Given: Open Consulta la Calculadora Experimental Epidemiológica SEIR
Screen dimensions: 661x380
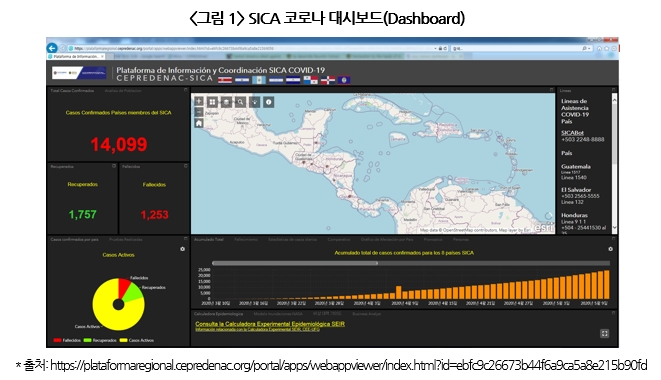Looking at the screenshot, I should click(x=270, y=323).
